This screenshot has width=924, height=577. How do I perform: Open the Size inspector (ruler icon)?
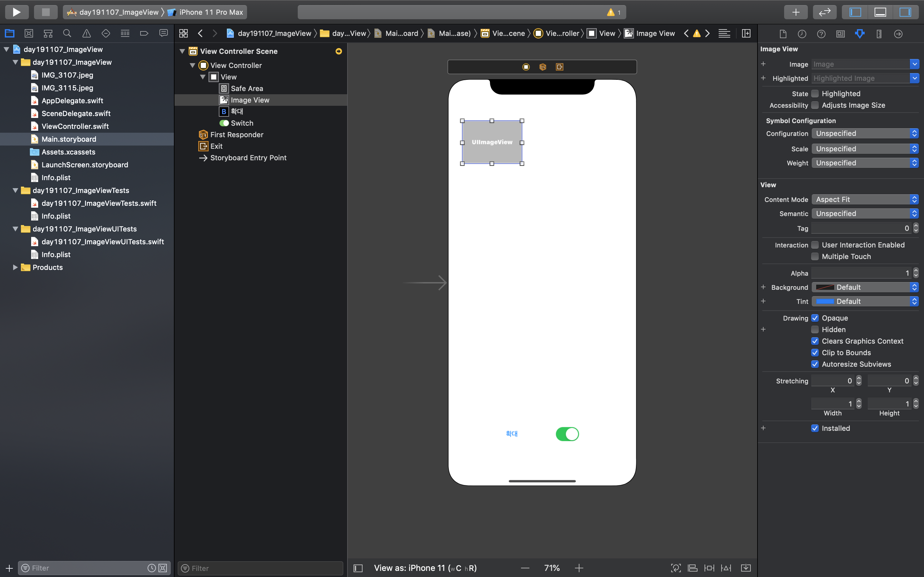(x=879, y=34)
